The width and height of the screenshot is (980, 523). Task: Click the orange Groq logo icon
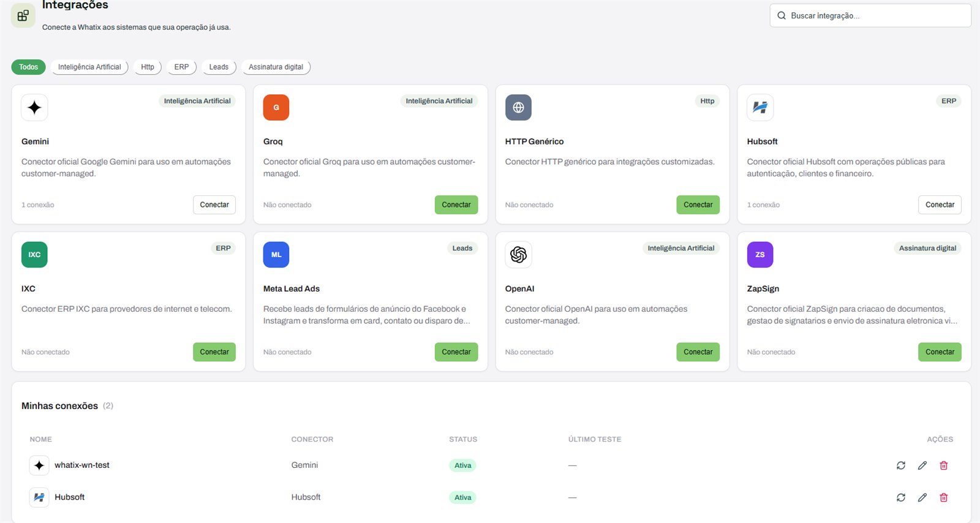(276, 108)
